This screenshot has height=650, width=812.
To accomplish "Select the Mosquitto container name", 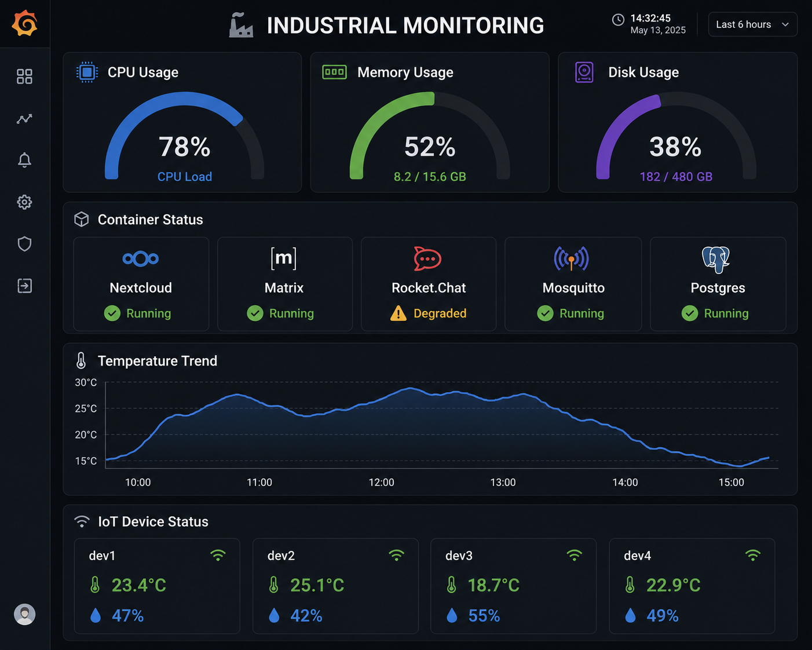I will pyautogui.click(x=573, y=288).
